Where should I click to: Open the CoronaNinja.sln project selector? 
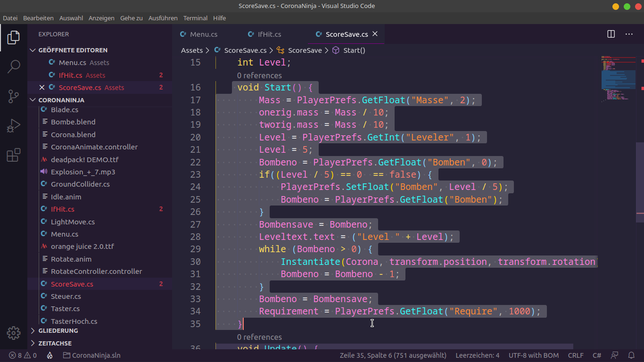point(92,355)
